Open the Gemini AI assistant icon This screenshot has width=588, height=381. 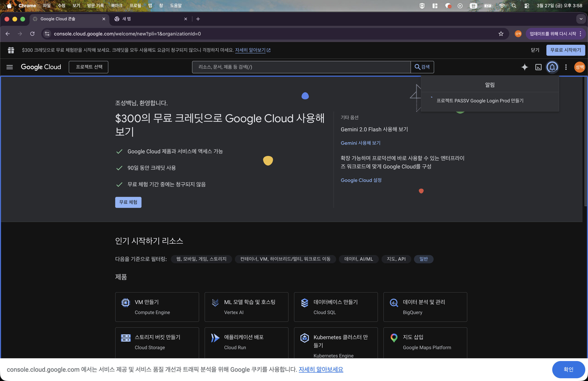point(525,67)
